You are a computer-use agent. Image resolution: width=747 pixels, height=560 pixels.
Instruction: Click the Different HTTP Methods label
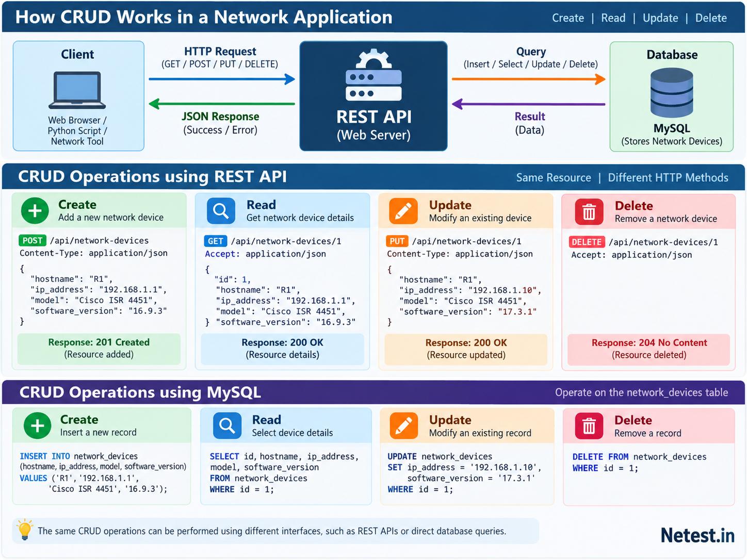(668, 177)
